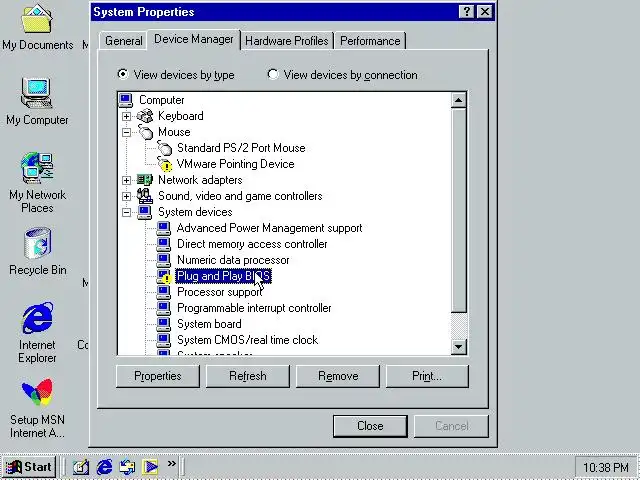
Task: Select the System CMOS/real time clock label
Action: pos(247,340)
